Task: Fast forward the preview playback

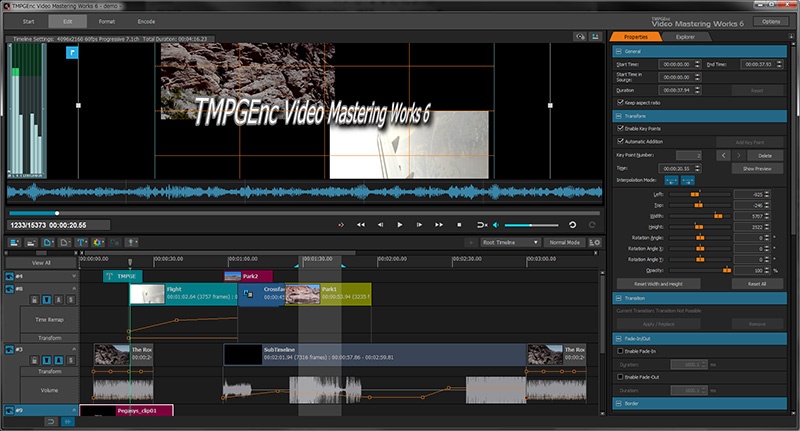Action: [x=439, y=225]
